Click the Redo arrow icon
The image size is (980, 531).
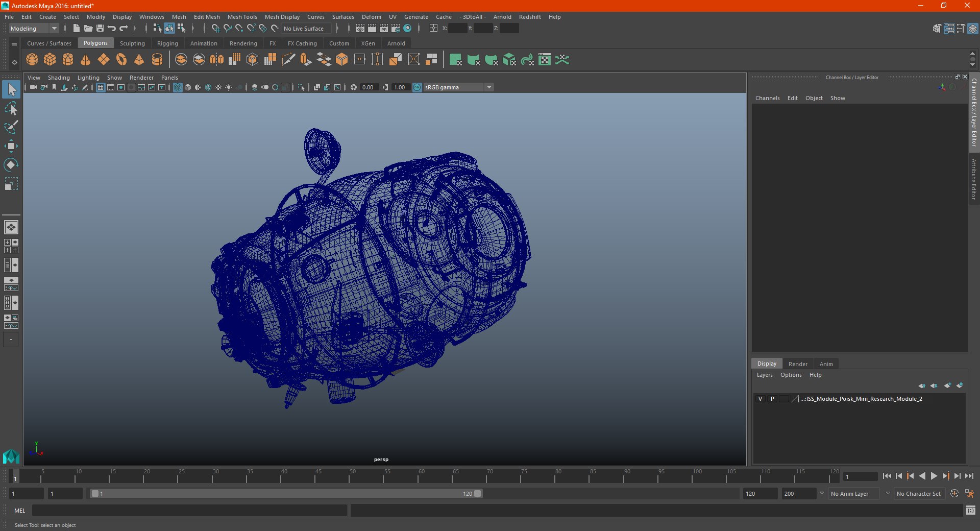coord(124,29)
